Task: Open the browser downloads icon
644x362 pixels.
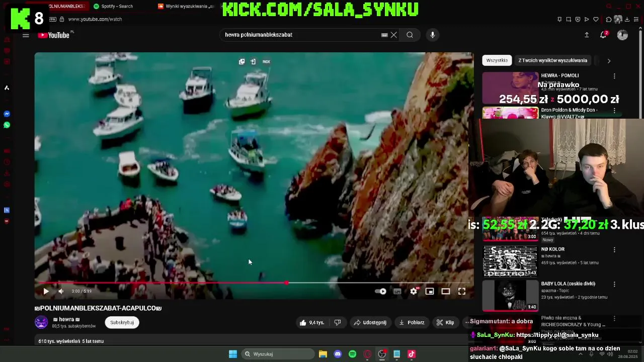Action: [627, 19]
